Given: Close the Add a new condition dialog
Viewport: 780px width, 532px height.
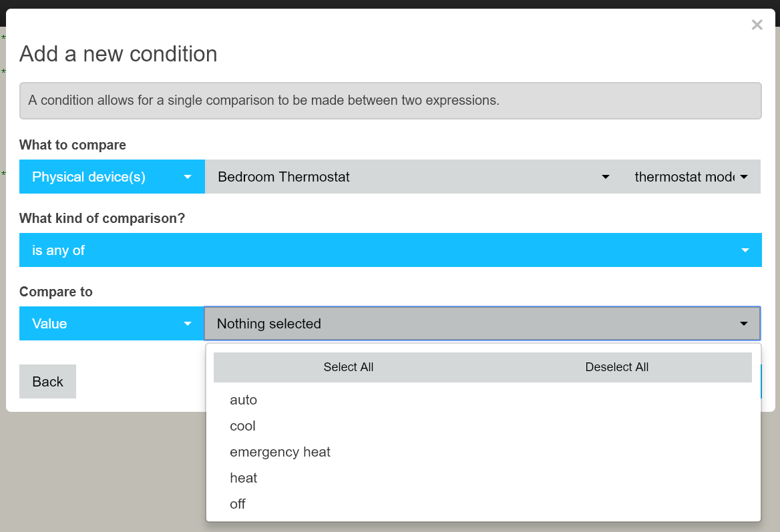Looking at the screenshot, I should (757, 25).
